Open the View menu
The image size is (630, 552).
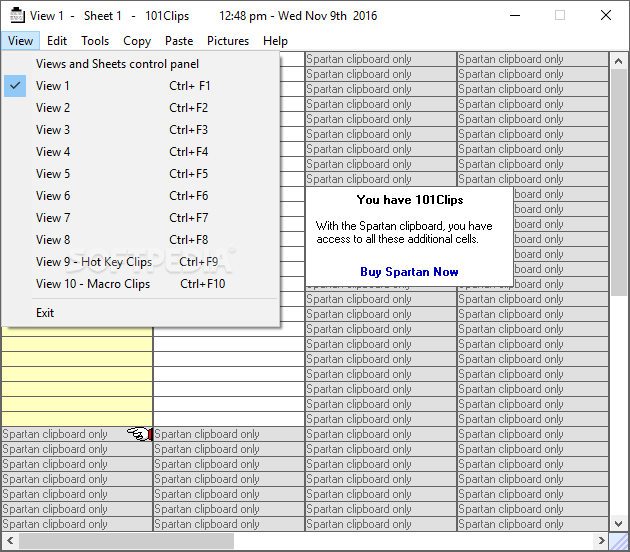(x=20, y=41)
